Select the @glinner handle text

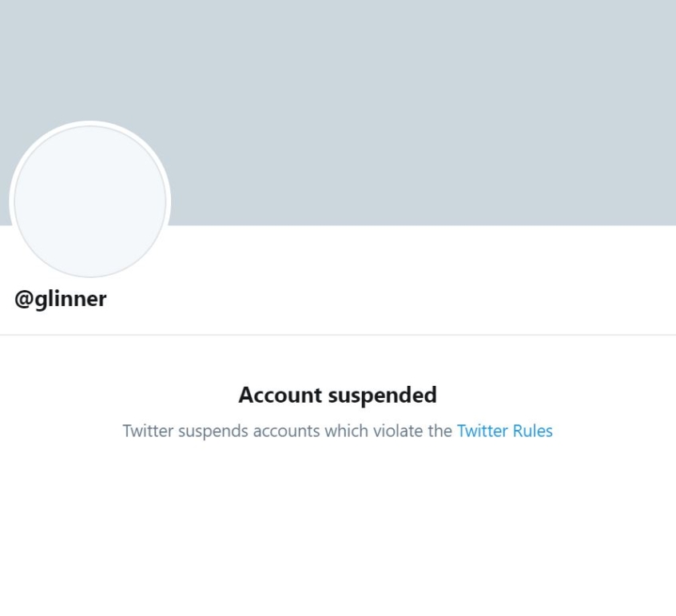click(61, 299)
